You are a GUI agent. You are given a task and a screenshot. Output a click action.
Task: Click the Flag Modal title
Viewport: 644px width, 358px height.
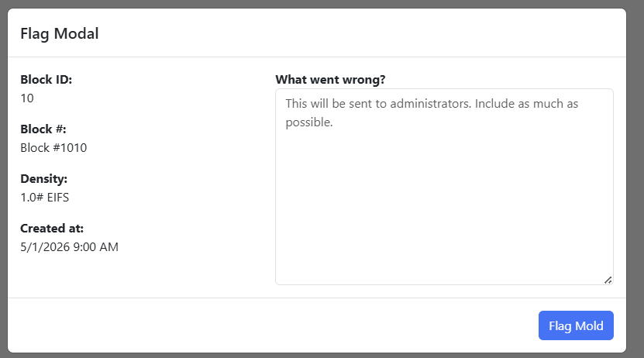[x=60, y=33]
